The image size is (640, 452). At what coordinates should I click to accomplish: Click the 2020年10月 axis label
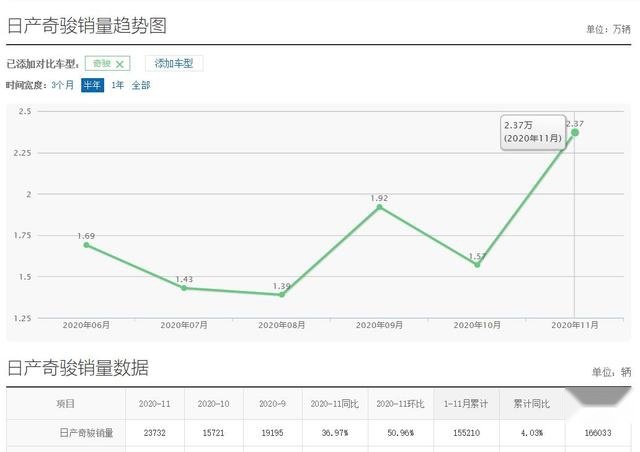pyautogui.click(x=477, y=325)
